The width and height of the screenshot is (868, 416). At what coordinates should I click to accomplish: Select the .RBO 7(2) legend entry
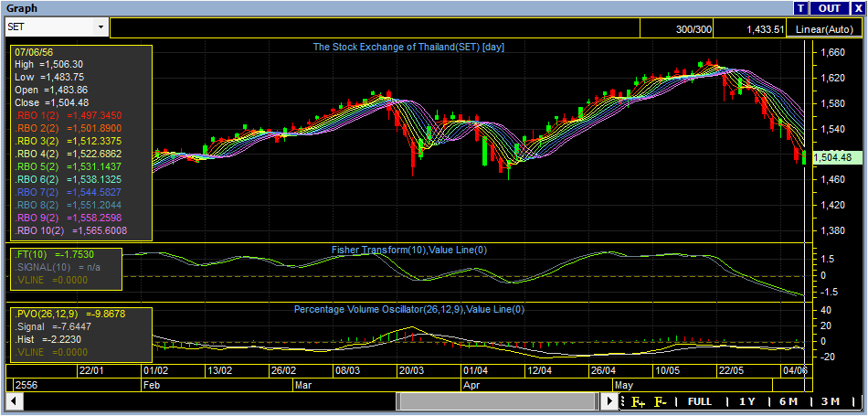[69, 192]
